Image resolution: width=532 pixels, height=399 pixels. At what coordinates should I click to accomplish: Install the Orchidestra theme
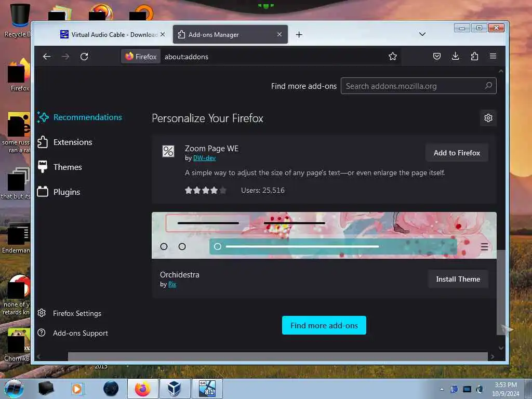pyautogui.click(x=458, y=279)
